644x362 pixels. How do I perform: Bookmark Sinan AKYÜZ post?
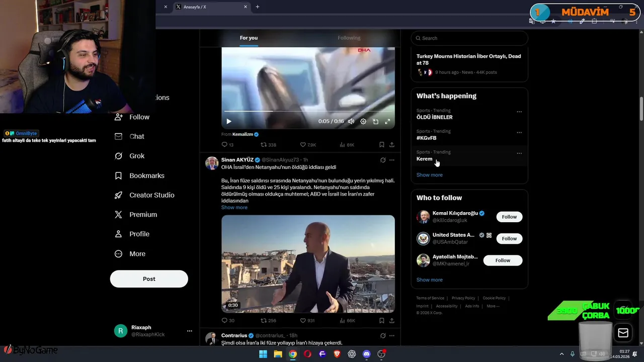[x=382, y=320]
